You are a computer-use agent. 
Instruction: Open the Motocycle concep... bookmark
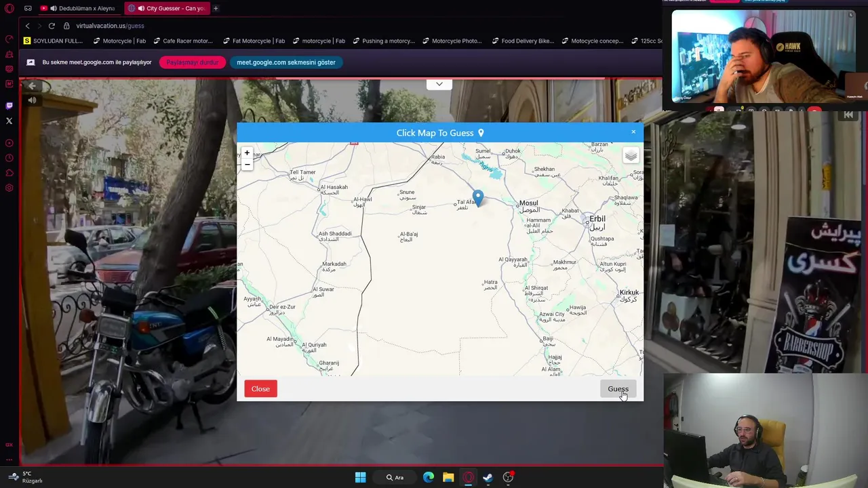tap(592, 41)
